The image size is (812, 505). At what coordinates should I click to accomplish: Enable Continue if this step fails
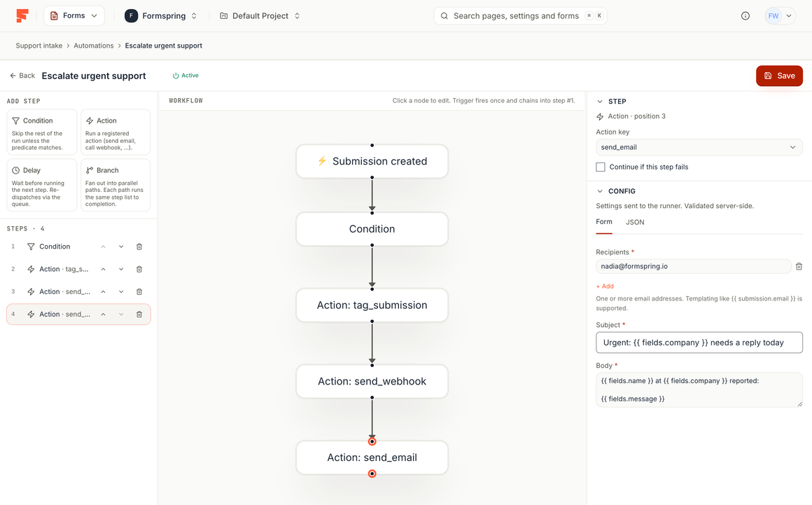pyautogui.click(x=601, y=167)
